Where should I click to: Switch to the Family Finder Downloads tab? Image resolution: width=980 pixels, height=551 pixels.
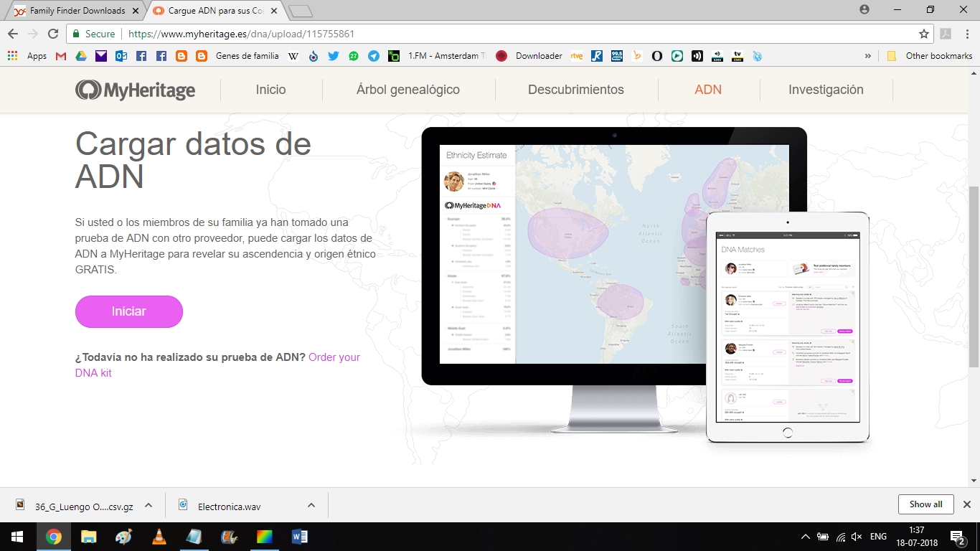(74, 11)
